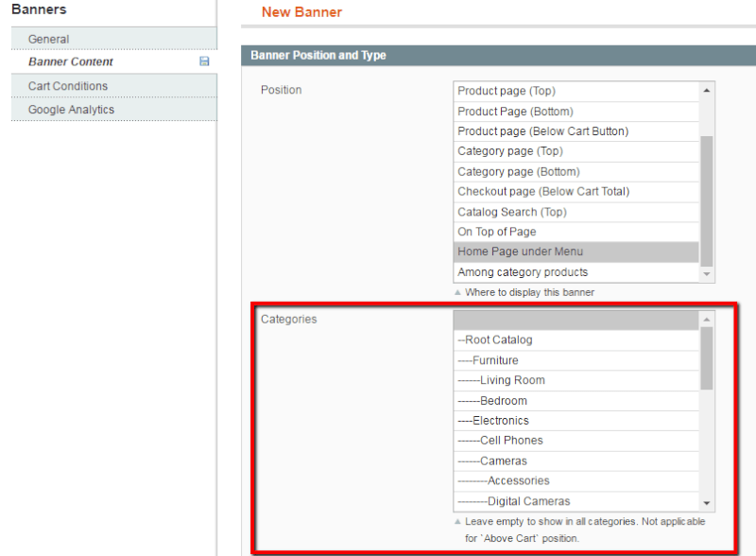Click the save icon beside Banner Content
Screen dimensions: 756x556
pyautogui.click(x=204, y=61)
